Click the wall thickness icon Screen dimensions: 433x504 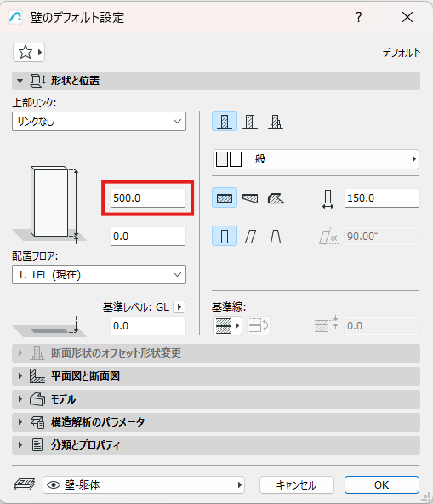(328, 198)
